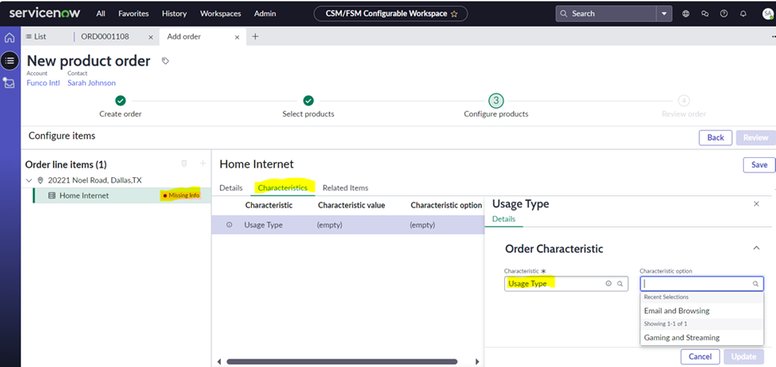Viewport: 776px width, 367px height.
Task: Click the location pin icon for Noel Road
Action: (x=40, y=181)
